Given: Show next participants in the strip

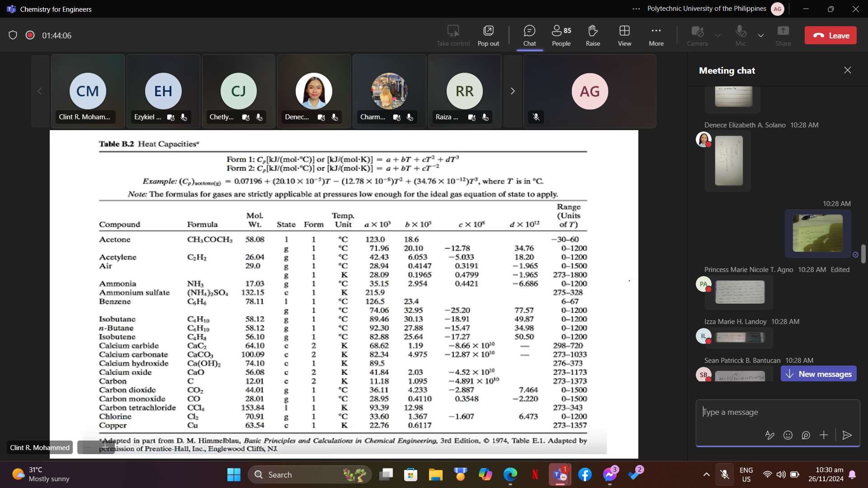Looking at the screenshot, I should pos(513,91).
